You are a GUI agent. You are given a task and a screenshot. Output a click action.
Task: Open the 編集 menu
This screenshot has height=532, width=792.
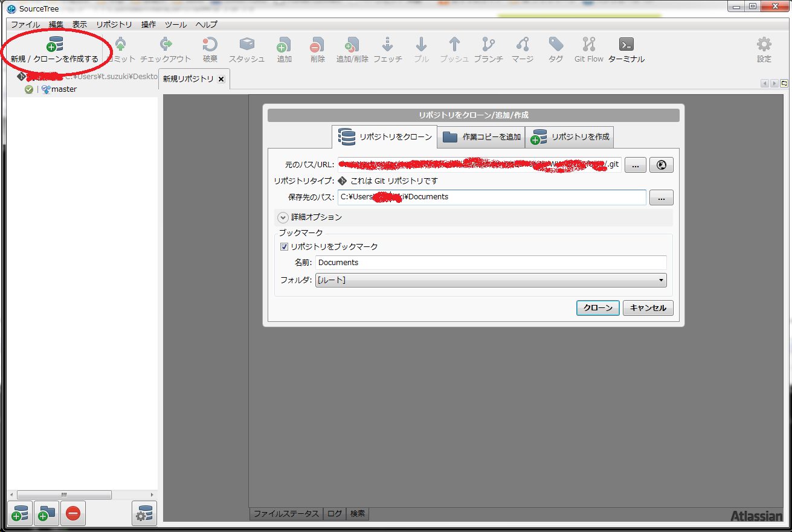(56, 25)
